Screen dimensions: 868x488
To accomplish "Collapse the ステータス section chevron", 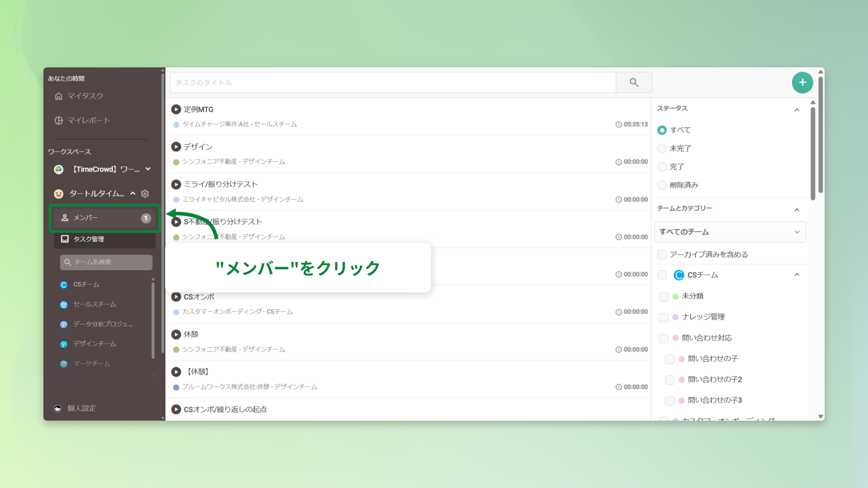I will pyautogui.click(x=797, y=109).
